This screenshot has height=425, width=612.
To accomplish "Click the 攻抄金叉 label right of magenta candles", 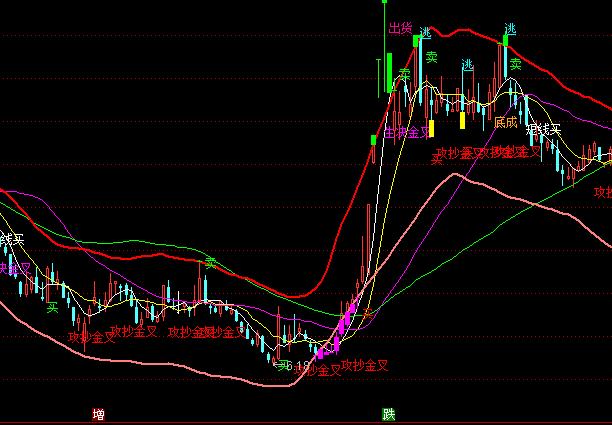I will (364, 365).
